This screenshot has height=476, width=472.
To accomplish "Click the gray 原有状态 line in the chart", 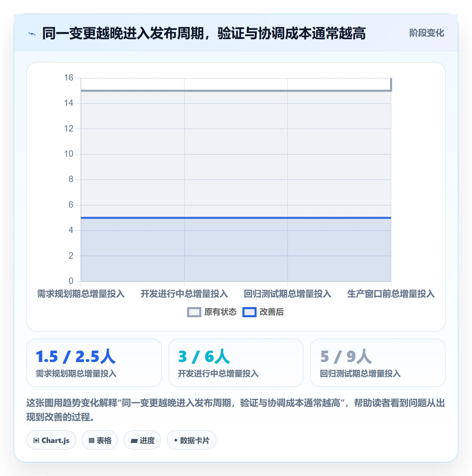I will 236,91.
